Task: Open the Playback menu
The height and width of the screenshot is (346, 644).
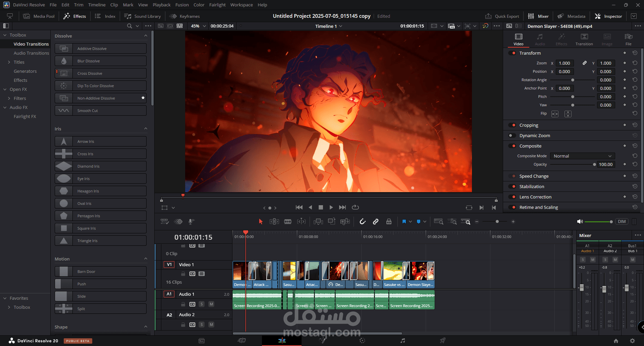Action: tap(161, 5)
